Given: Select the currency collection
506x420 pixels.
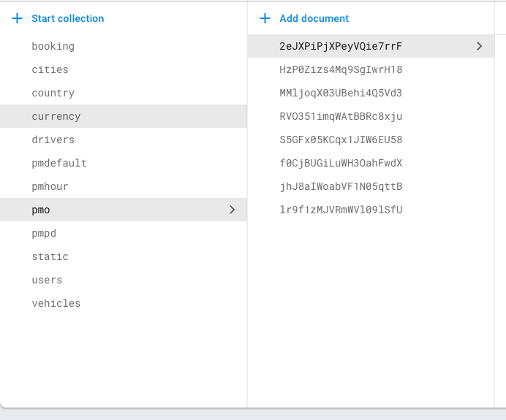Looking at the screenshot, I should pos(124,116).
